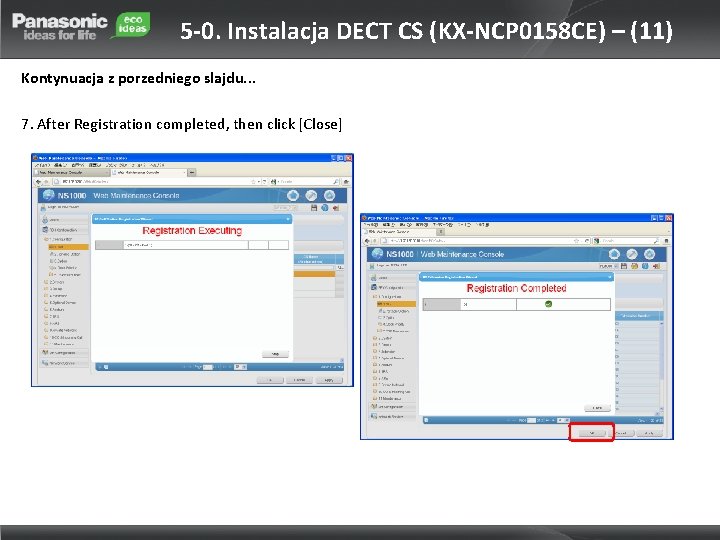Image resolution: width=720 pixels, height=540 pixels.
Task: Click blue globe icon in Registration Executing window toolbar
Action: coord(325,208)
